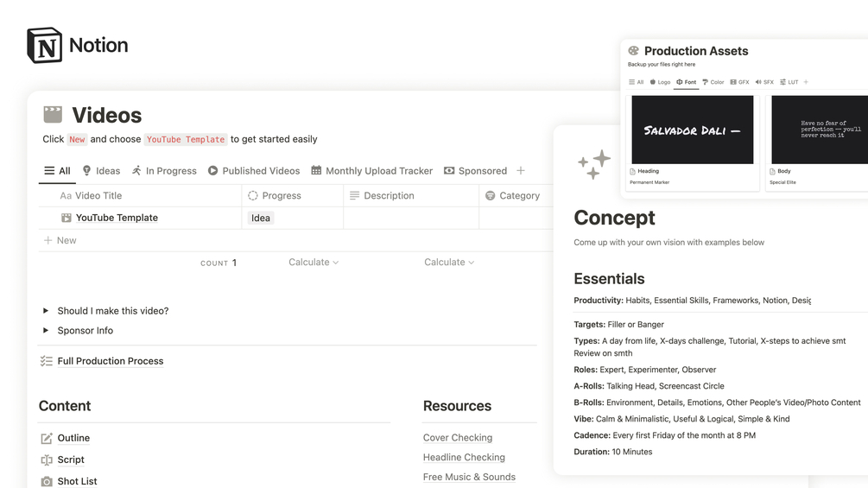Click the Progress status circle icon

(253, 196)
